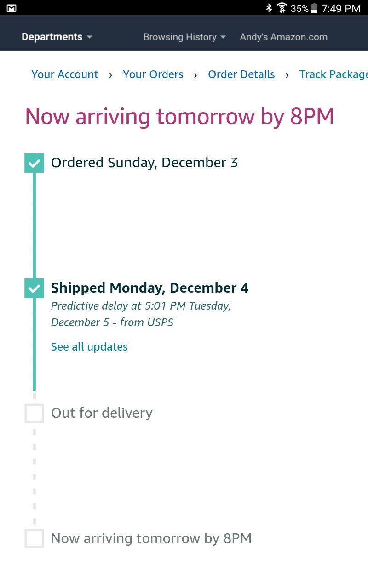Click the chevron after Your Account breadcrumb
Screen dimensions: 368x588
110,75
